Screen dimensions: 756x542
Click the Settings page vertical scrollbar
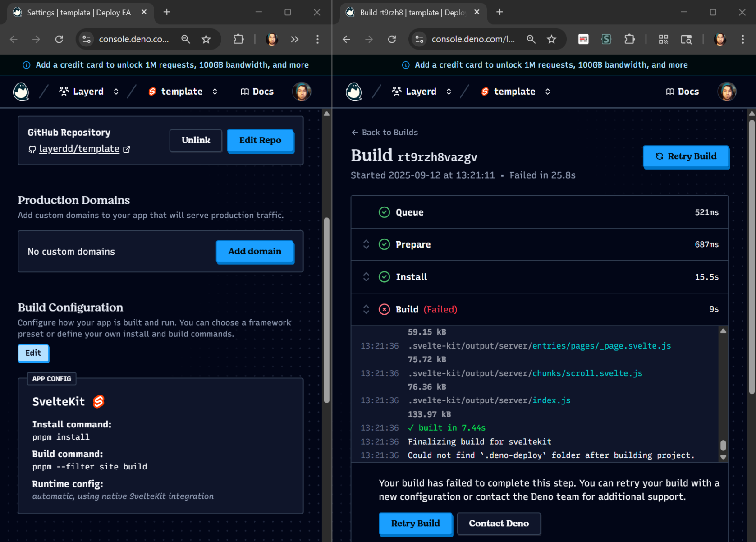326,310
